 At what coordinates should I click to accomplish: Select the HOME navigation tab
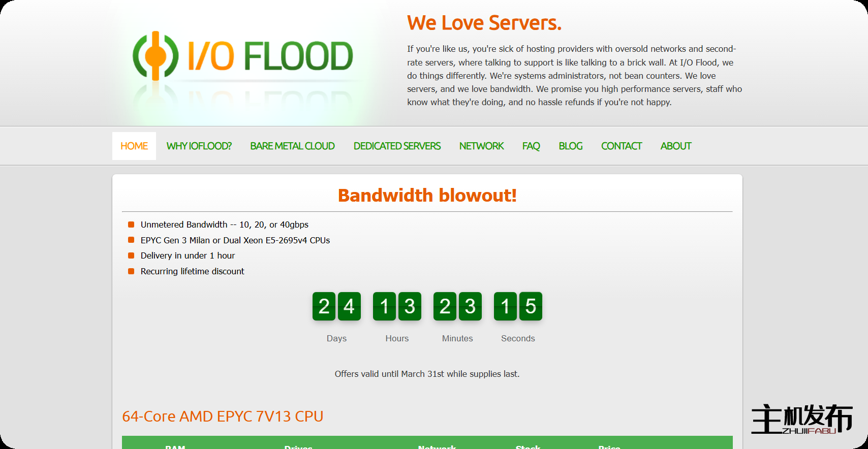[134, 146]
